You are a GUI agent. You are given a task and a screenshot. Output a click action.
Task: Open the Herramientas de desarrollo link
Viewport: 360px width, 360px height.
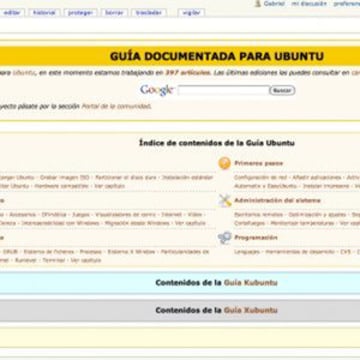[x=300, y=252]
